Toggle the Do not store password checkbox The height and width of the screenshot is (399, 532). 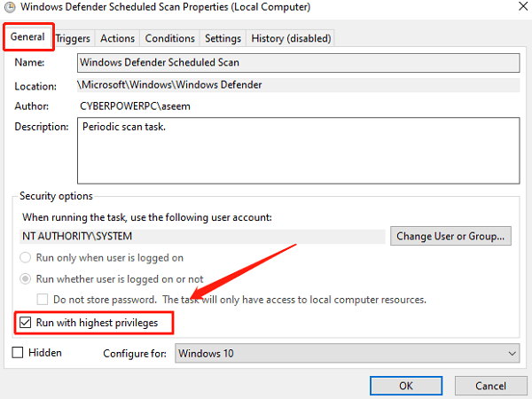coord(43,300)
